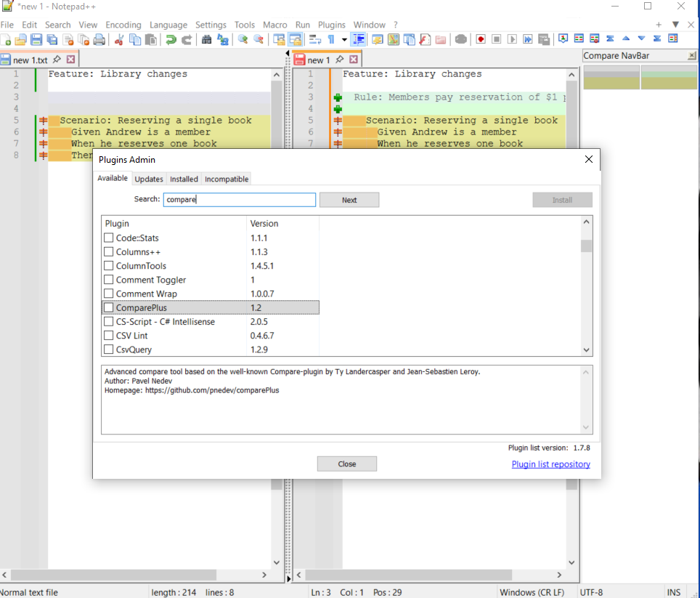This screenshot has width=700, height=598.
Task: Toggle the Indent guide toolbar icon
Action: pos(358,39)
